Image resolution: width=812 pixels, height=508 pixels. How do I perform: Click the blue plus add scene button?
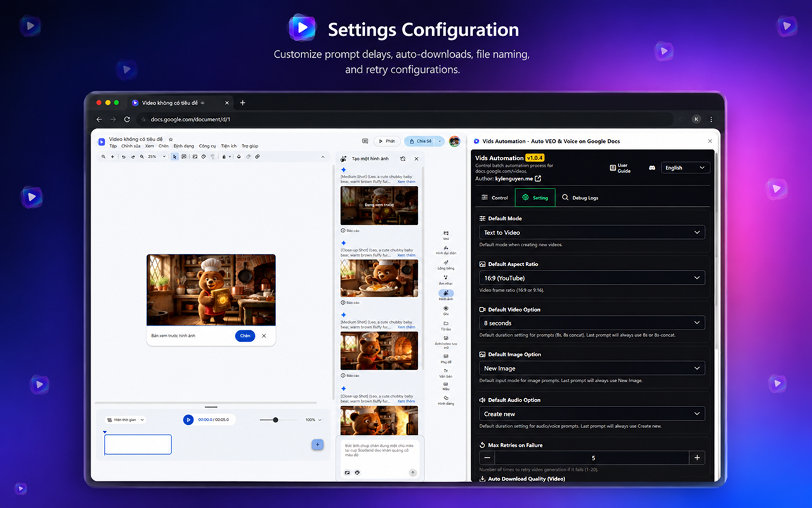click(x=318, y=444)
